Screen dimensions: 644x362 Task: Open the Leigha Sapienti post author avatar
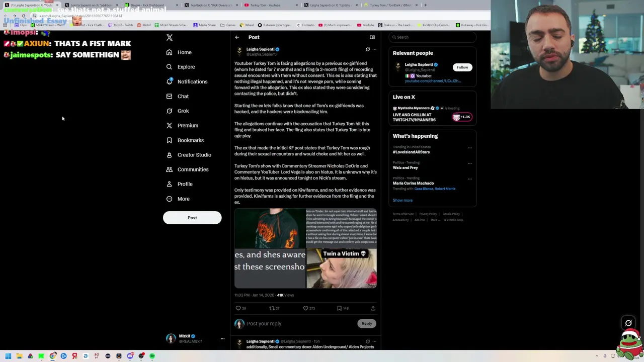(x=239, y=51)
